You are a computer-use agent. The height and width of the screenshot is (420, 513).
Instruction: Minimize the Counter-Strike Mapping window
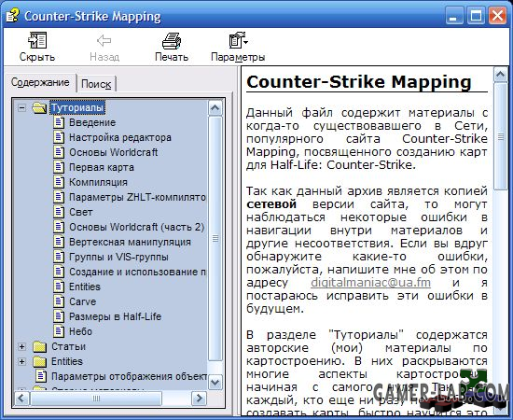tap(454, 16)
